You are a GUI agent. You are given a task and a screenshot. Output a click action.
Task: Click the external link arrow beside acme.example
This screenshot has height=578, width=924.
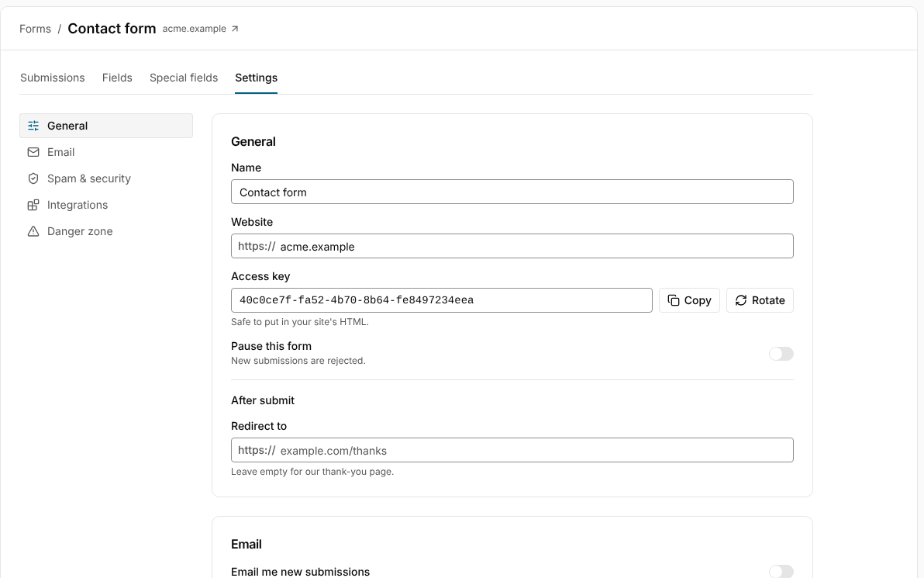235,29
